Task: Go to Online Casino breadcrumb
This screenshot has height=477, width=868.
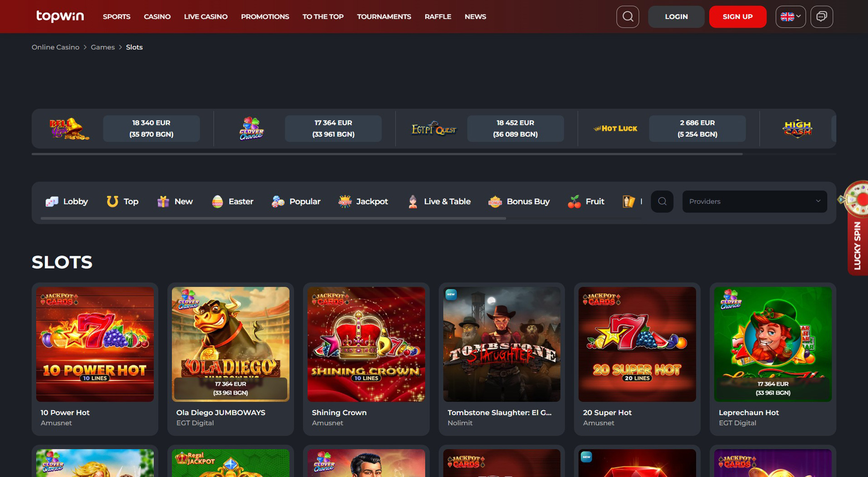Action: pos(55,47)
